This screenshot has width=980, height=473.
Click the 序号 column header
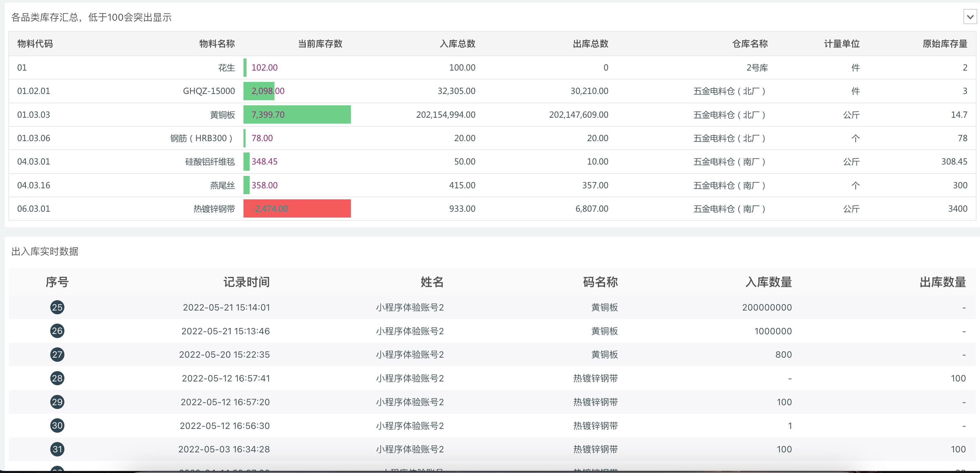click(57, 282)
